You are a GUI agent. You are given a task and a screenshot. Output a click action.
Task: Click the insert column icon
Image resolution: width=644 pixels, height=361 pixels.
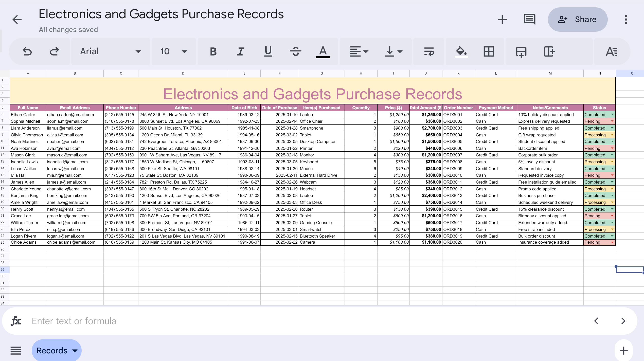[x=549, y=51]
